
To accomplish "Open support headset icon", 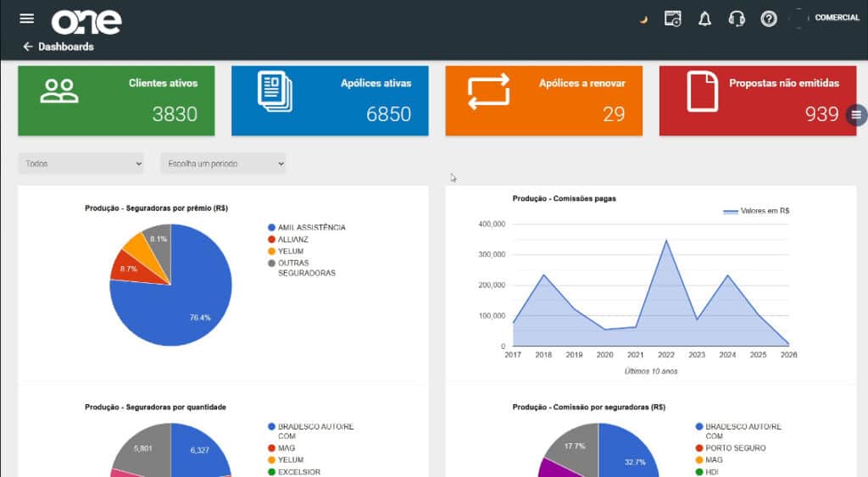I will pos(737,19).
